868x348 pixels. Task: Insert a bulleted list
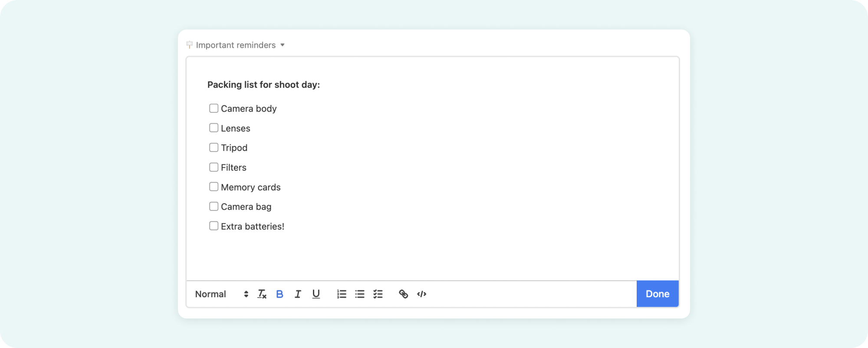[x=360, y=294]
